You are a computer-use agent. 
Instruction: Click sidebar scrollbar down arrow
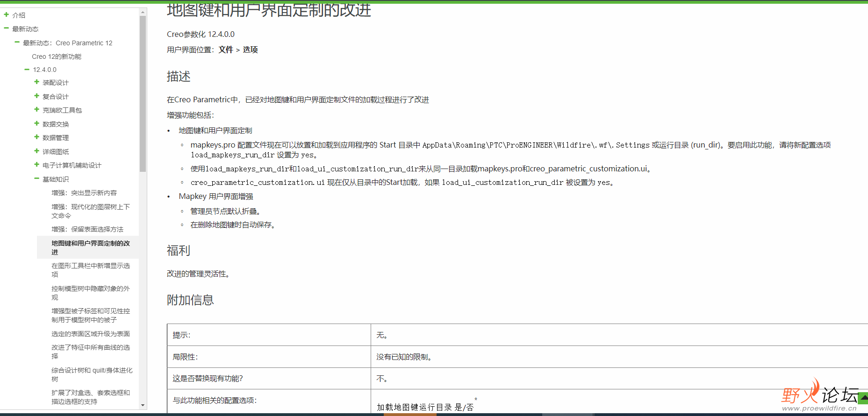tap(143, 405)
